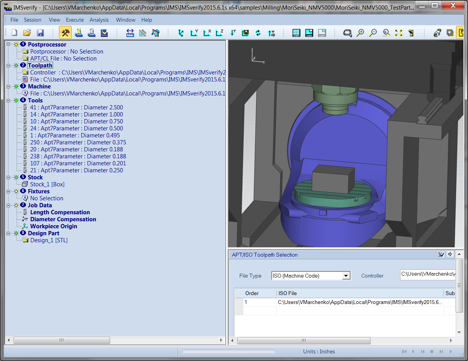This screenshot has height=361, width=468.
Task: Collapse the Tools tree node
Action: [x=9, y=100]
